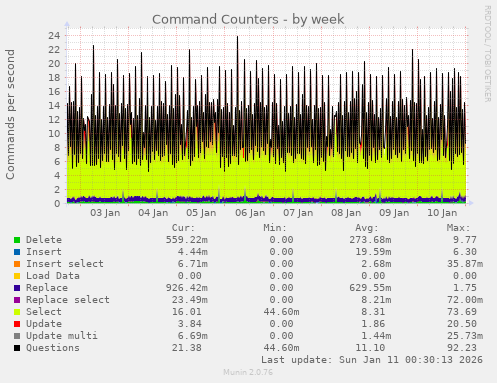
Task: Click Update average value 1.86
Action: (x=373, y=324)
